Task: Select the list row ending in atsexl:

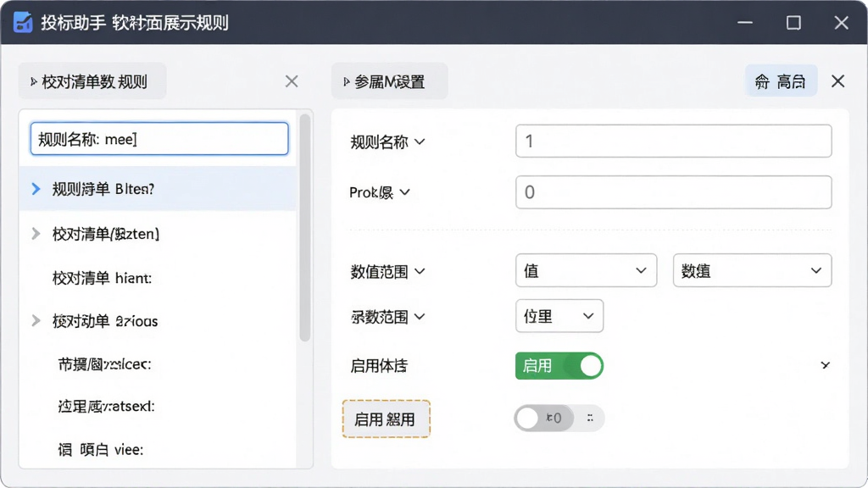Action: [158, 407]
